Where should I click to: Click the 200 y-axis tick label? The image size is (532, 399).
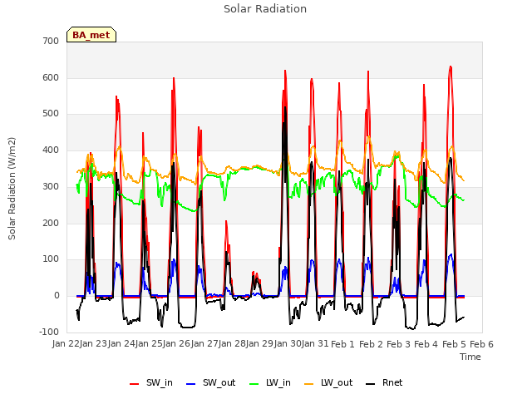(51, 224)
